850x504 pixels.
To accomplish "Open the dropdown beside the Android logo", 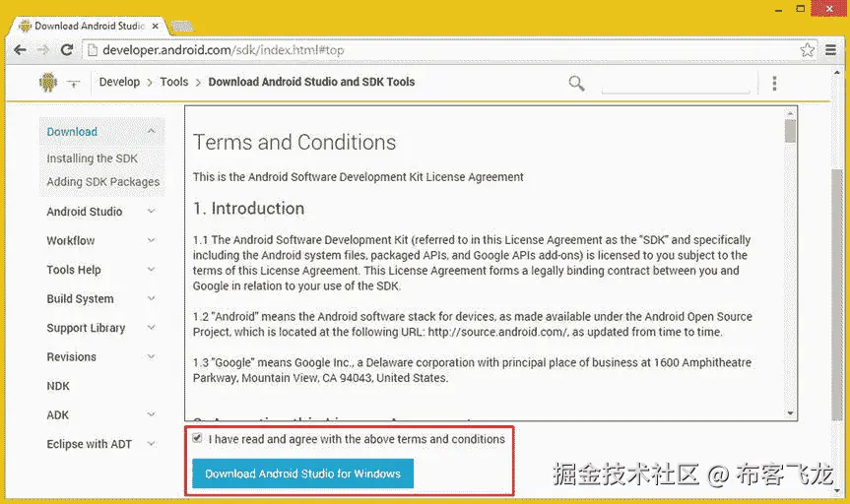I will click(x=73, y=83).
